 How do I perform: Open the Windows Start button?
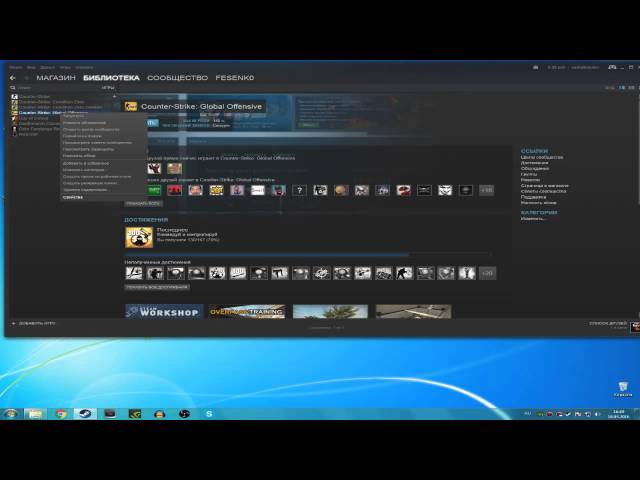coord(11,413)
